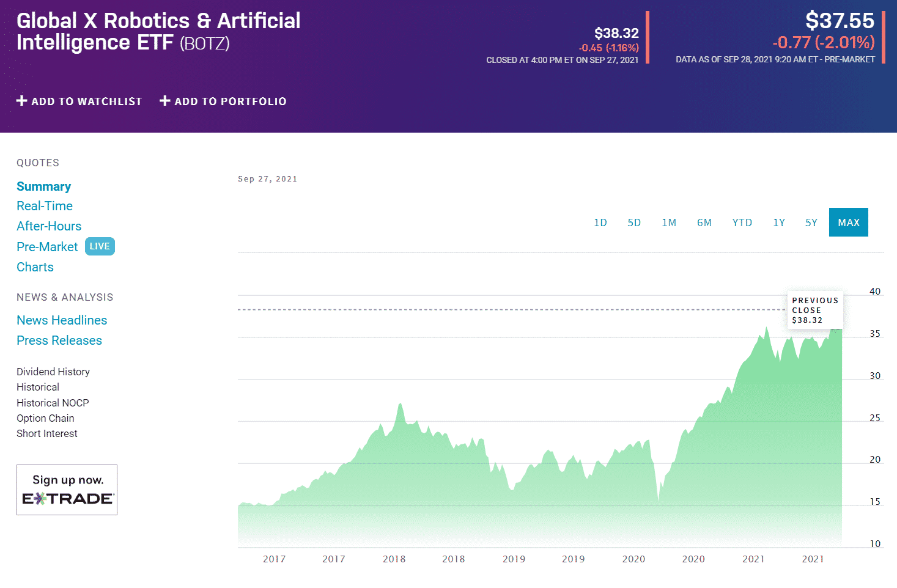897x588 pixels.
Task: Open the Charts page
Action: click(x=35, y=267)
